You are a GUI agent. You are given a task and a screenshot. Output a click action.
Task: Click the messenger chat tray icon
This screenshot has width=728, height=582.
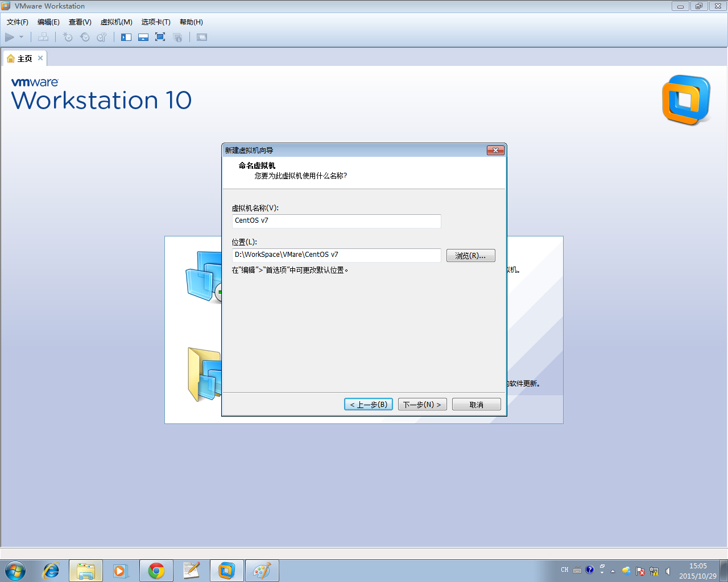coord(626,571)
